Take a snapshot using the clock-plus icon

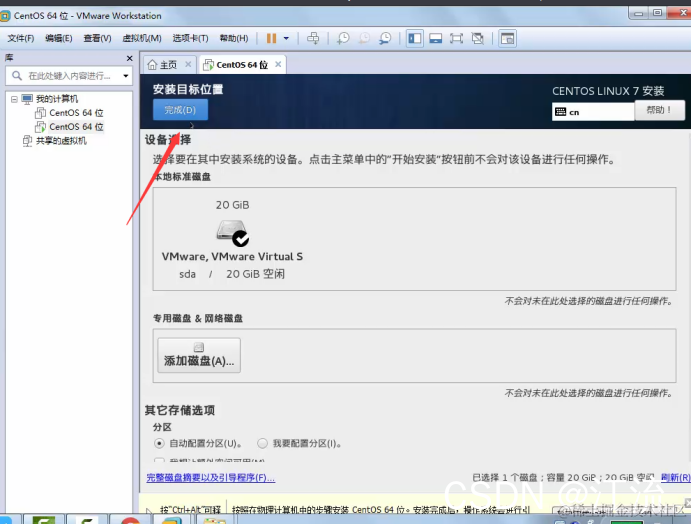(343, 38)
